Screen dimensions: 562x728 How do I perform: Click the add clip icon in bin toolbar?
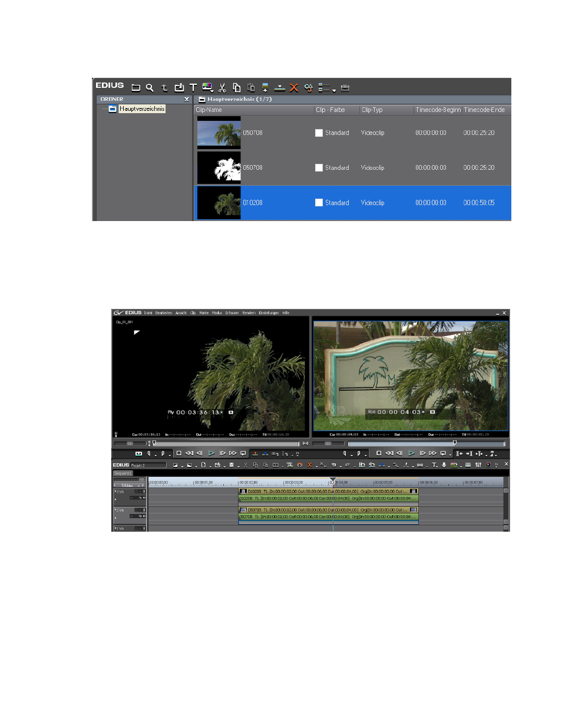pyautogui.click(x=179, y=88)
